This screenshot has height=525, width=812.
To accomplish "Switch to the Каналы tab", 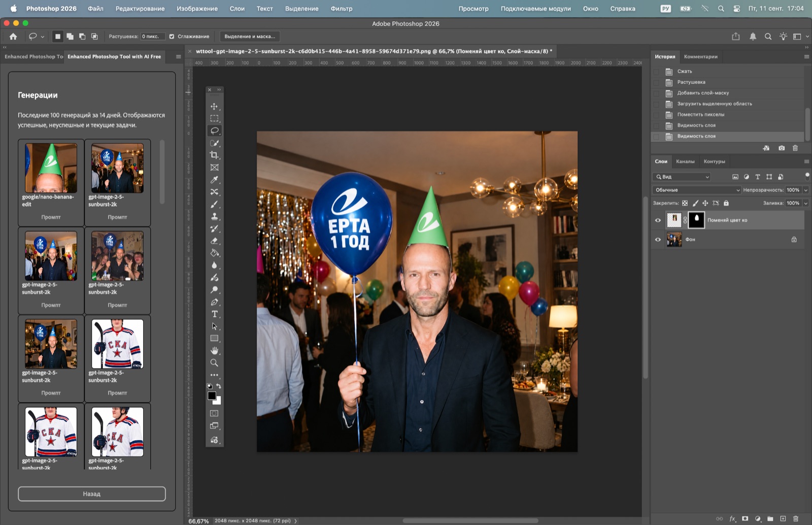I will click(685, 161).
